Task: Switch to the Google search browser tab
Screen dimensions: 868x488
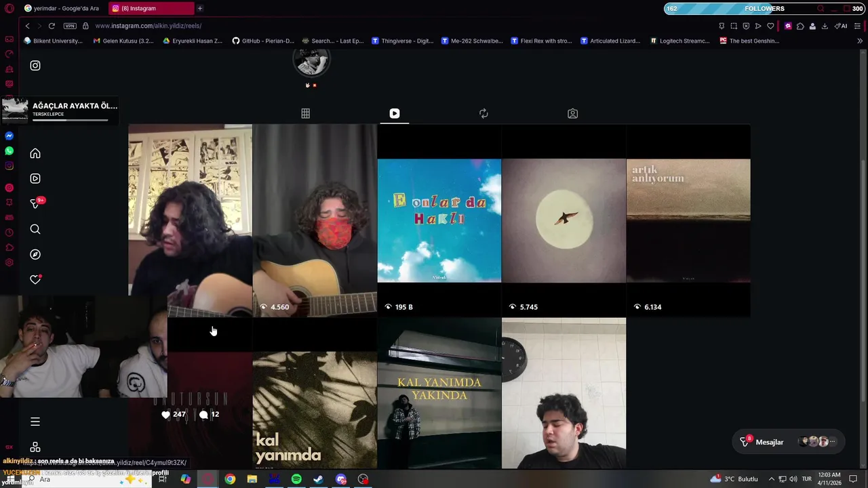Action: click(x=62, y=8)
